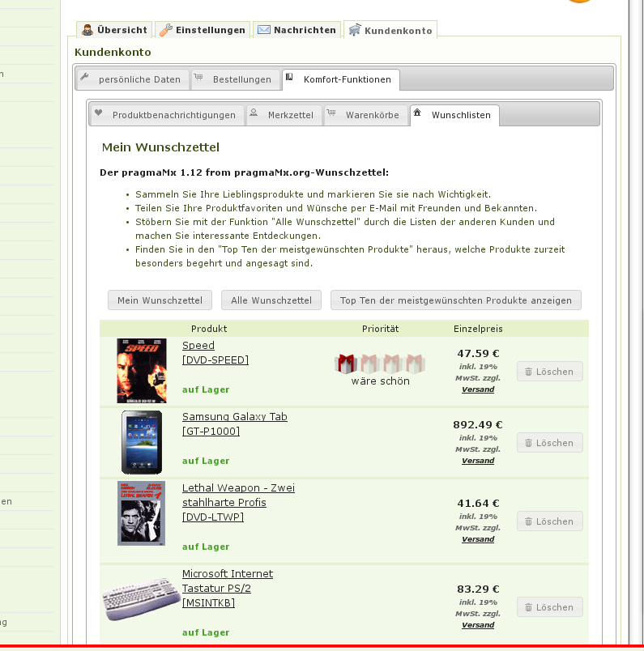
Task: Click the user icon on Übersicht tab
Action: (88, 30)
